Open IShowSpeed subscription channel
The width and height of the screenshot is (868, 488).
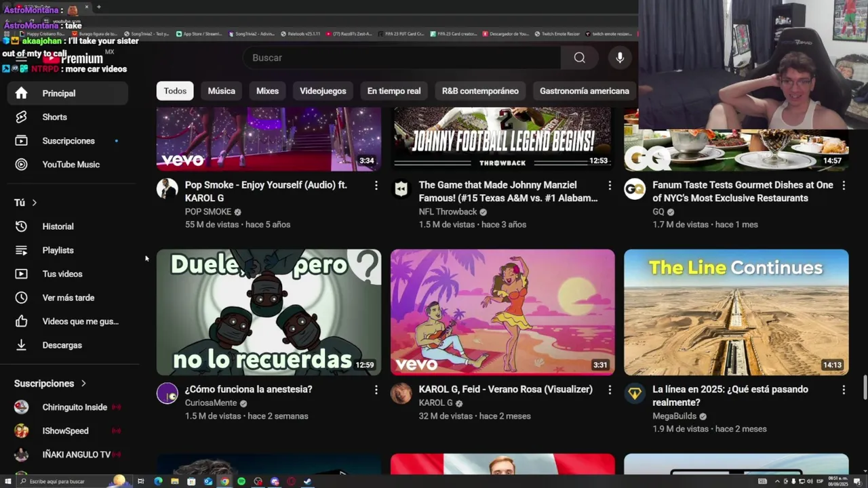(67, 431)
